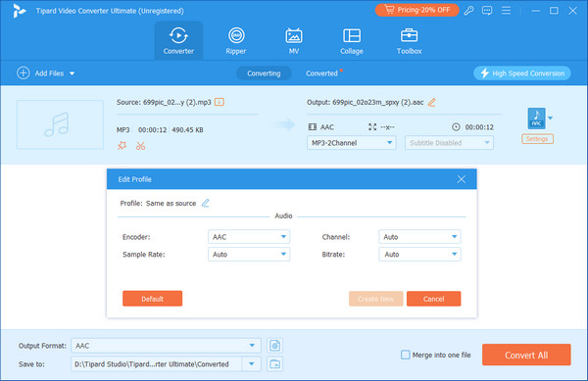Open the save folder icon

[x=274, y=363]
